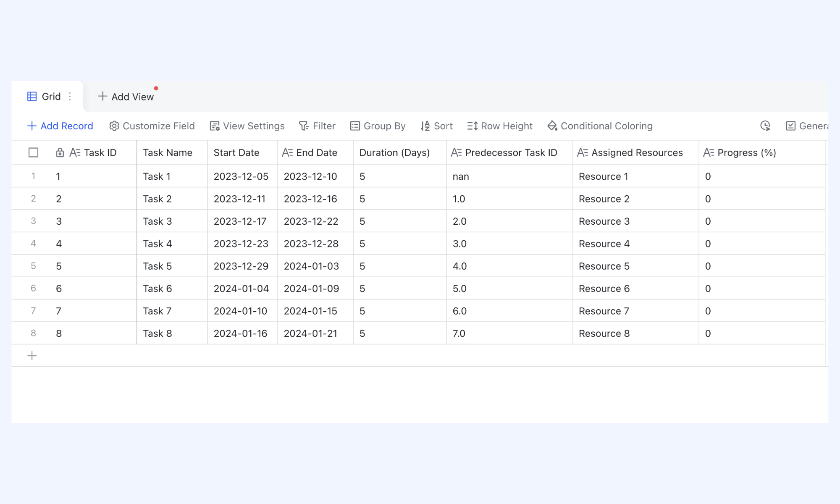This screenshot has width=840, height=504.
Task: Select cell 'Task 5'
Action: 172,266
